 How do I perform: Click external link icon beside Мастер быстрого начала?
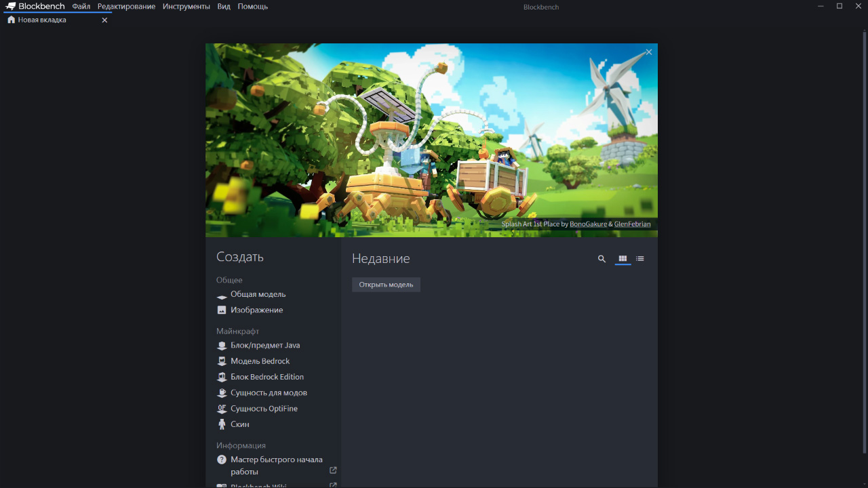click(x=333, y=470)
